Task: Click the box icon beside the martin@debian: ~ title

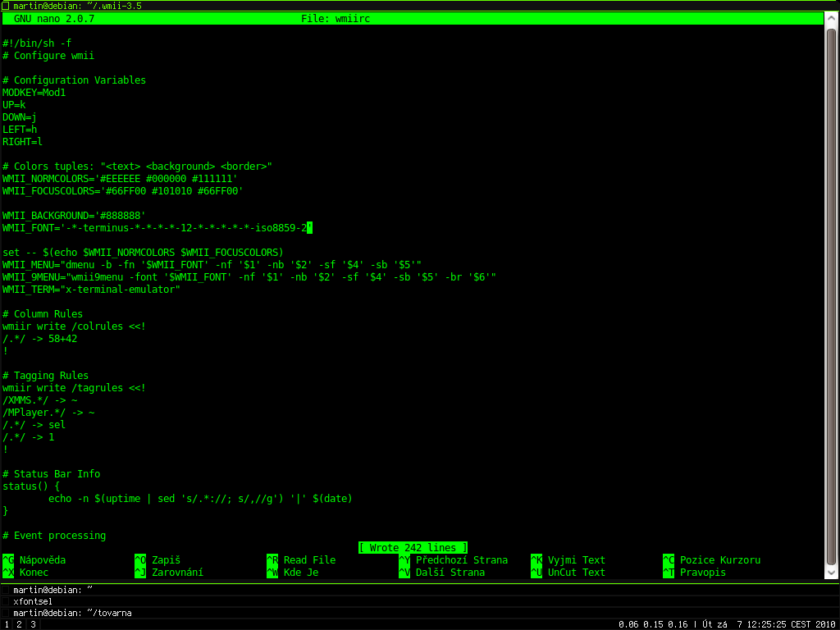Action: [x=6, y=590]
